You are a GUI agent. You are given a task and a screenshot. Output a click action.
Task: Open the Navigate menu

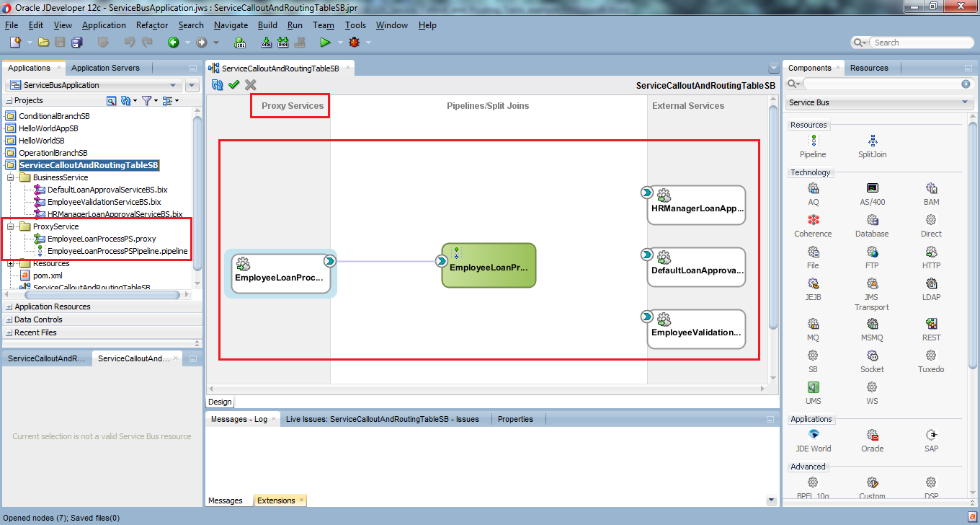coord(231,25)
